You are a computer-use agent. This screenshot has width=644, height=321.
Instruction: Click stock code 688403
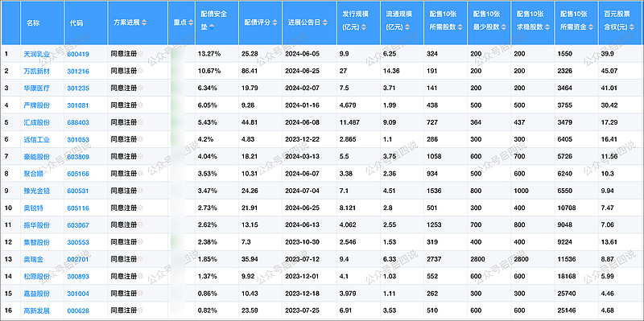click(78, 122)
